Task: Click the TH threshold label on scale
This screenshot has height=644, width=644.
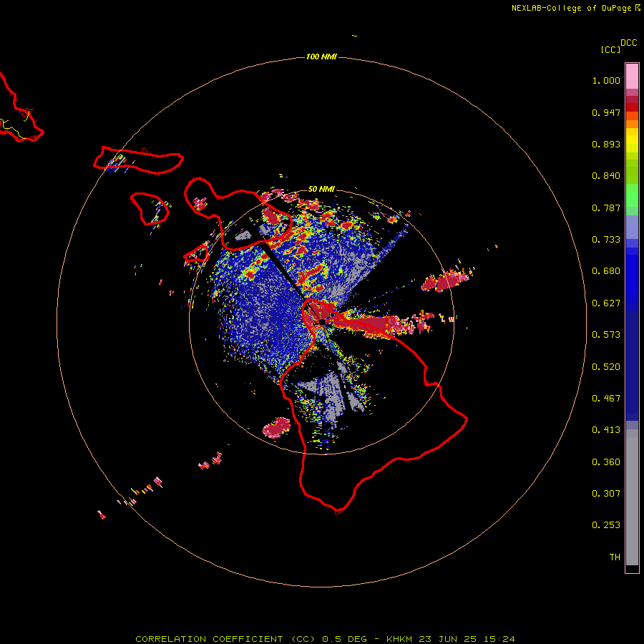Action: [x=615, y=557]
